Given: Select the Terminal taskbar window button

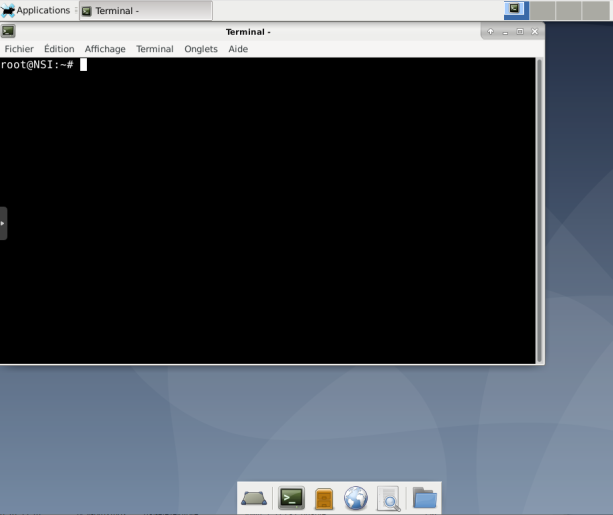Looking at the screenshot, I should (146, 11).
